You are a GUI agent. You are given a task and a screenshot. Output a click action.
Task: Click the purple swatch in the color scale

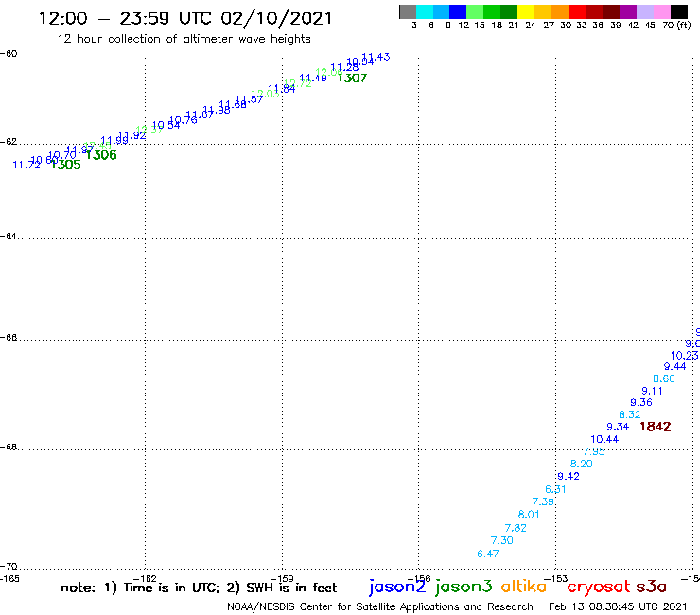click(x=628, y=11)
